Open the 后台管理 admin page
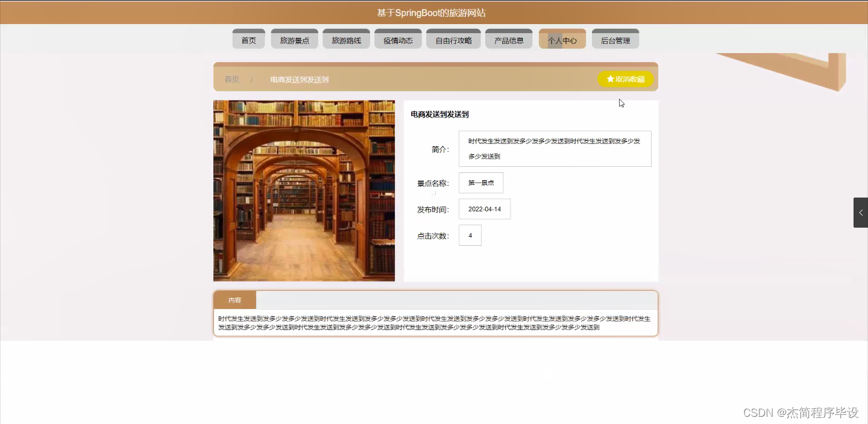868x424 pixels. (x=615, y=39)
